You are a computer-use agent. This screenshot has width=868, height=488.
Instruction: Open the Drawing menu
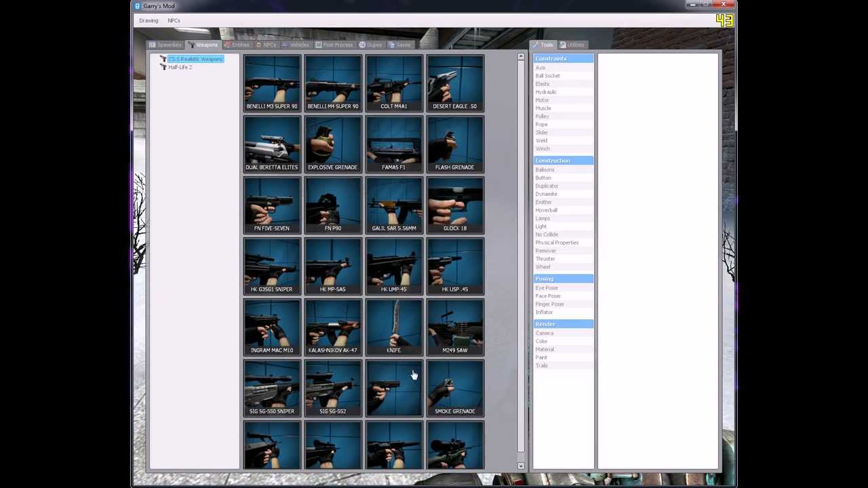click(149, 20)
